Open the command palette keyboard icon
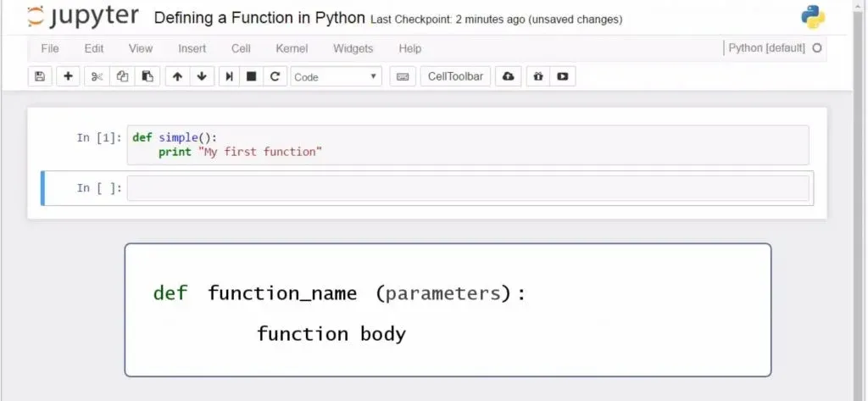Viewport: 868px width, 401px height. click(x=403, y=76)
